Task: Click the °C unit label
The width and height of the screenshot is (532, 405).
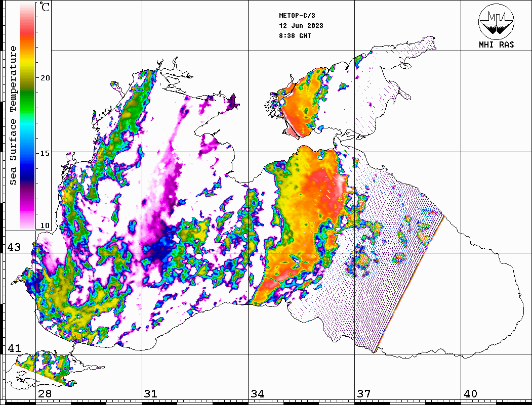Action: pyautogui.click(x=45, y=8)
